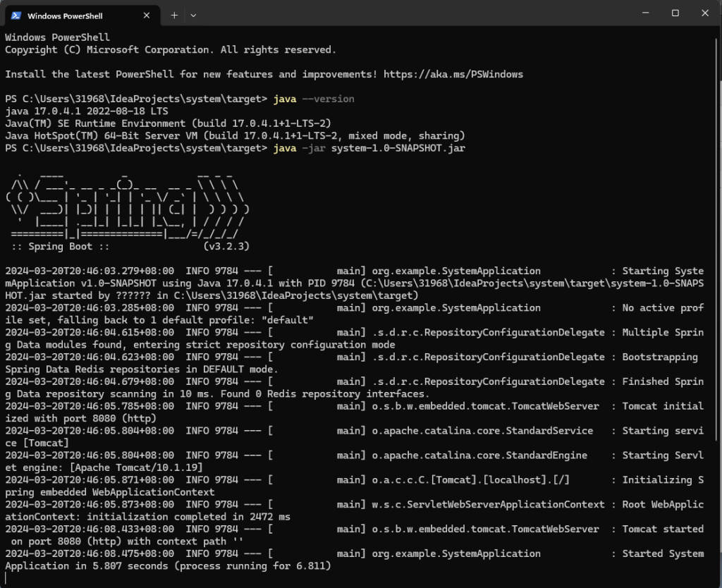Click the blinking cursor on the last line
Viewport: 722px width, 588px height.
(x=6, y=578)
